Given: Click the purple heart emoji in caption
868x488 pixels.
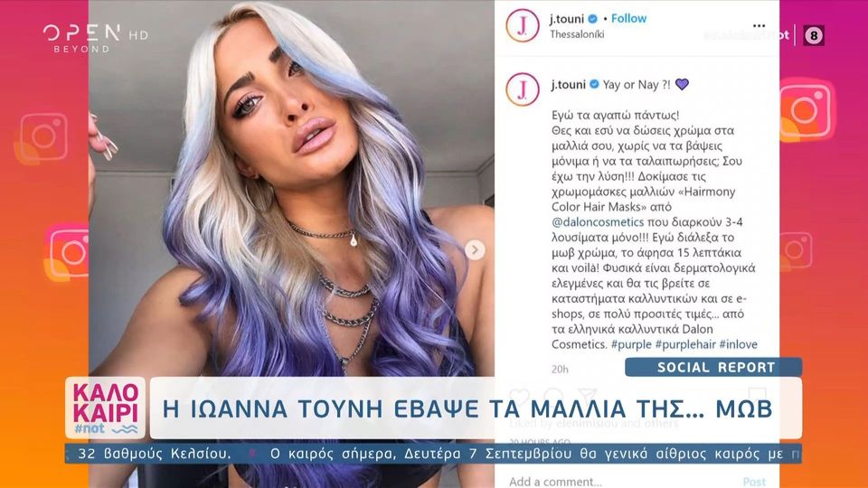Looking at the screenshot, I should point(682,84).
